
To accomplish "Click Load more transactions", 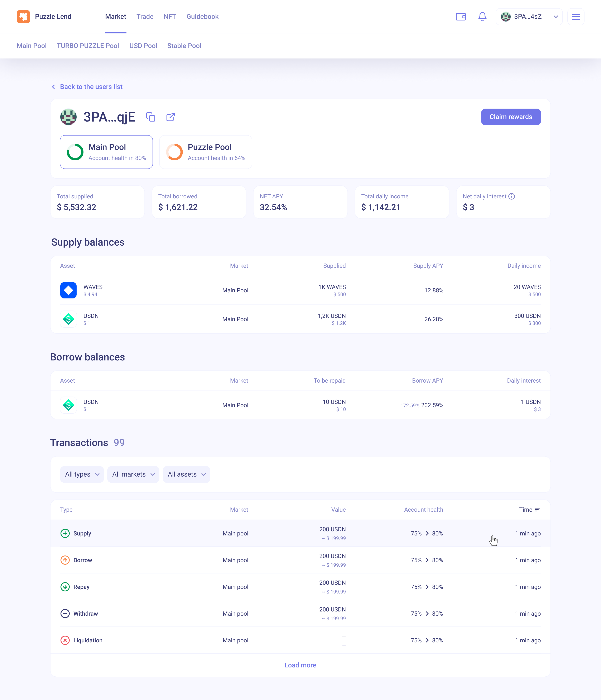I will click(300, 665).
